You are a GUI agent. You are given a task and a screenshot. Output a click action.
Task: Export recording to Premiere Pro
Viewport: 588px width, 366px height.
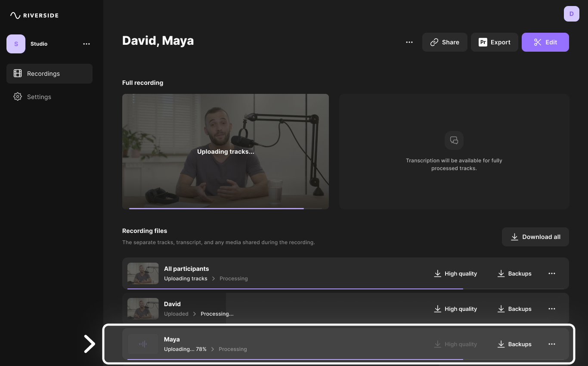click(494, 42)
